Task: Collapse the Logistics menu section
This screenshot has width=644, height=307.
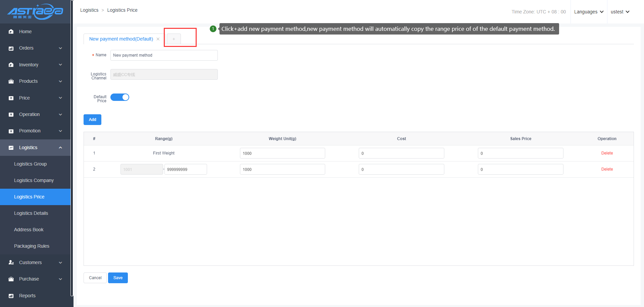Action: [x=60, y=147]
